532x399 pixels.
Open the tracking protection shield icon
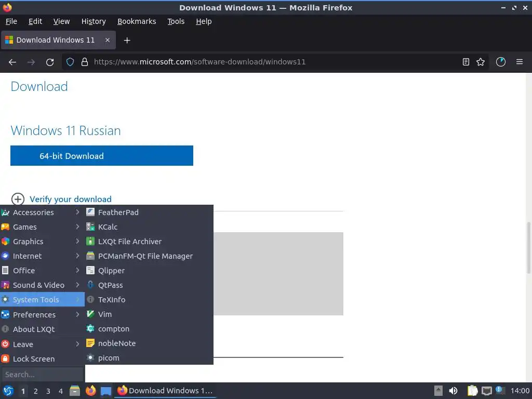(70, 62)
